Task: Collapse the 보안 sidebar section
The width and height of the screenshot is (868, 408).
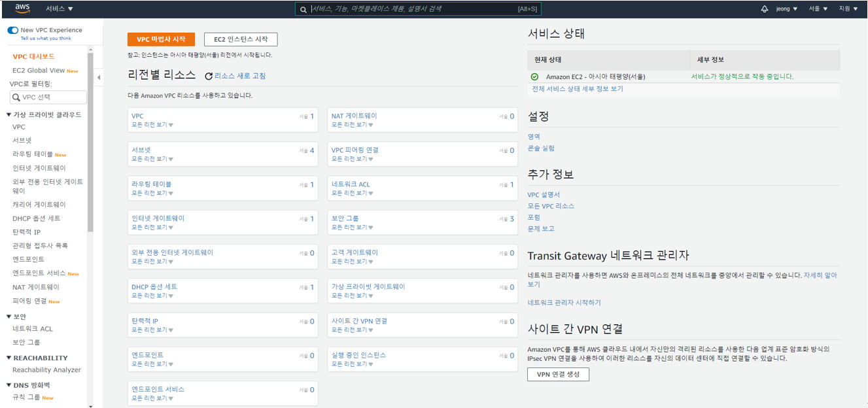Action: tap(9, 316)
